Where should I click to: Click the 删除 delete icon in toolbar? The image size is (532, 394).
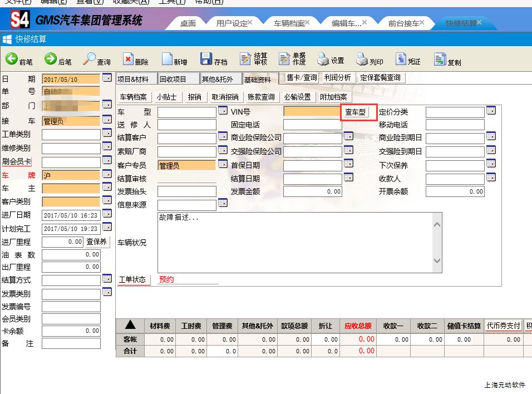tap(129, 59)
